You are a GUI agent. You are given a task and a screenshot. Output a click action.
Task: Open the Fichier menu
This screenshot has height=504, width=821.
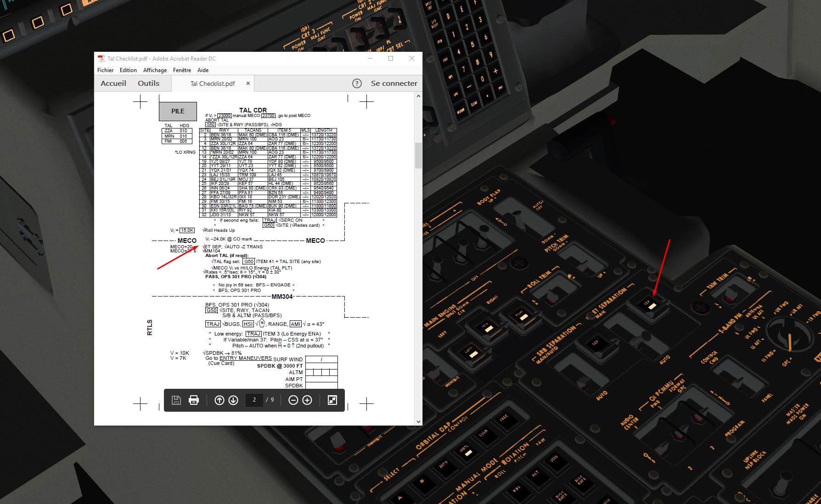(105, 70)
